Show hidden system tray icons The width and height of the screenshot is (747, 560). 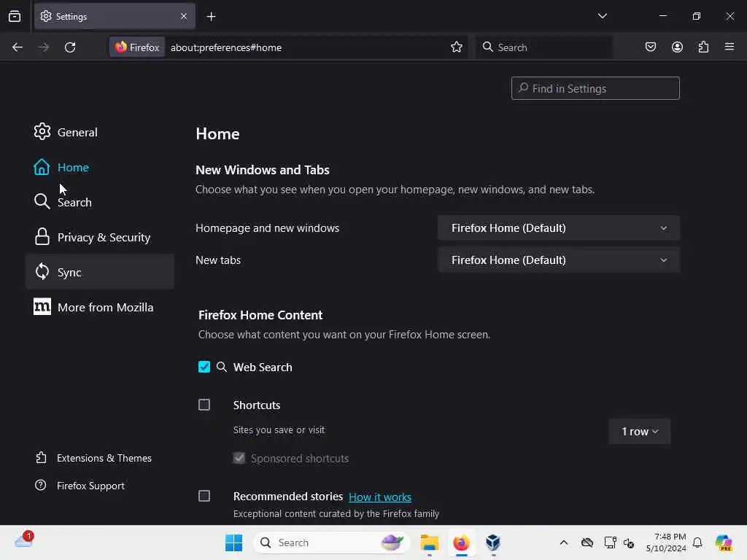coord(564,542)
